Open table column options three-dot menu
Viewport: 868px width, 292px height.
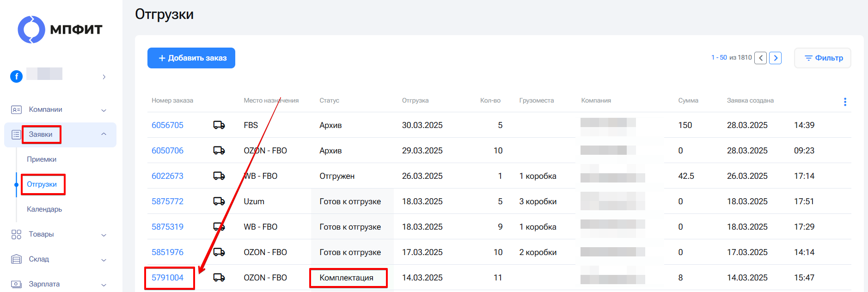(x=845, y=102)
